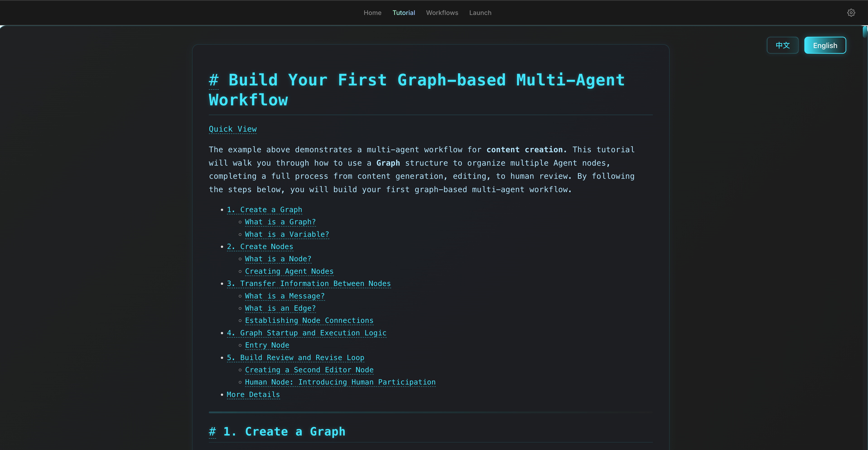Open the Quick View link
The width and height of the screenshot is (868, 450).
coord(232,129)
